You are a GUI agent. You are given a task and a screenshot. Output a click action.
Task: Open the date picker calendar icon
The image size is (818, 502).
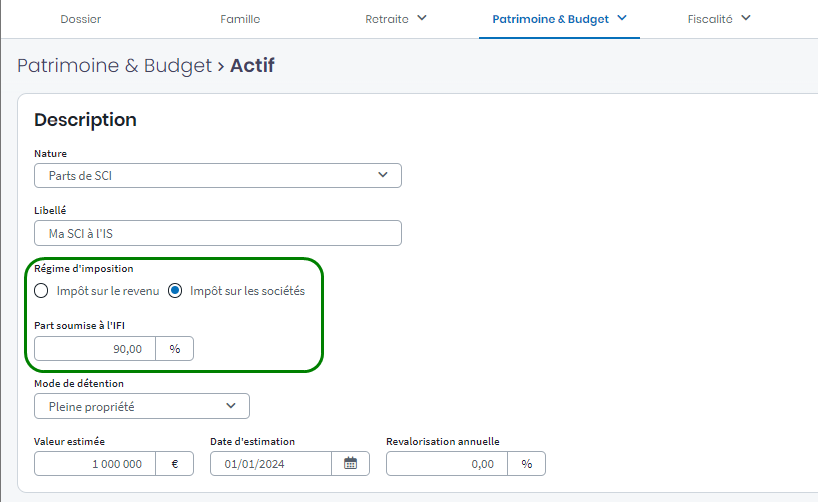(350, 464)
